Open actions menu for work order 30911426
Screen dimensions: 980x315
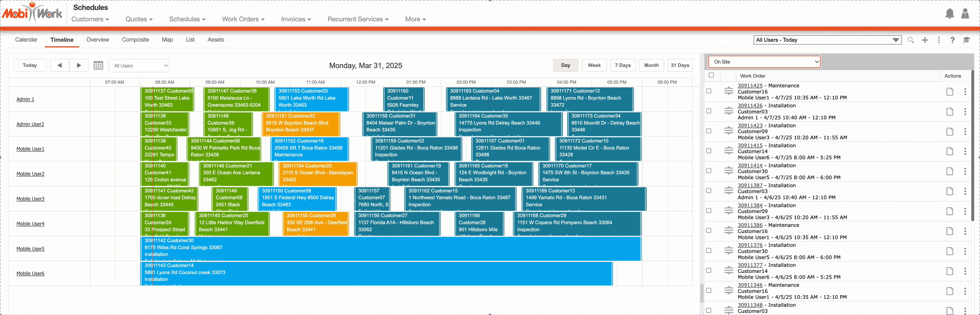[965, 111]
